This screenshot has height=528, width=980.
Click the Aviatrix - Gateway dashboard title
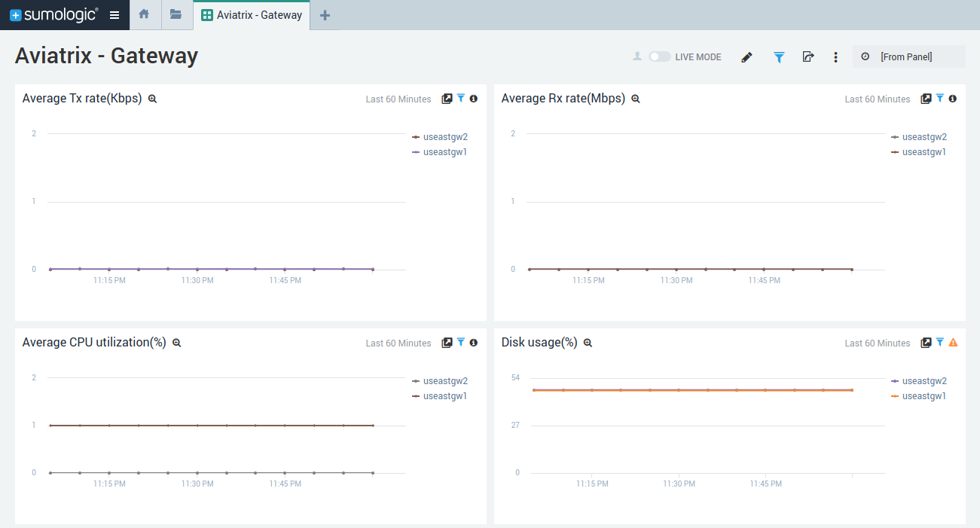[x=106, y=56]
